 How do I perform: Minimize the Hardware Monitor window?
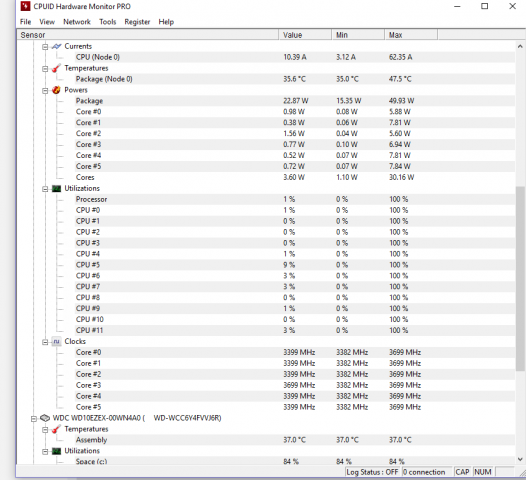point(457,6)
